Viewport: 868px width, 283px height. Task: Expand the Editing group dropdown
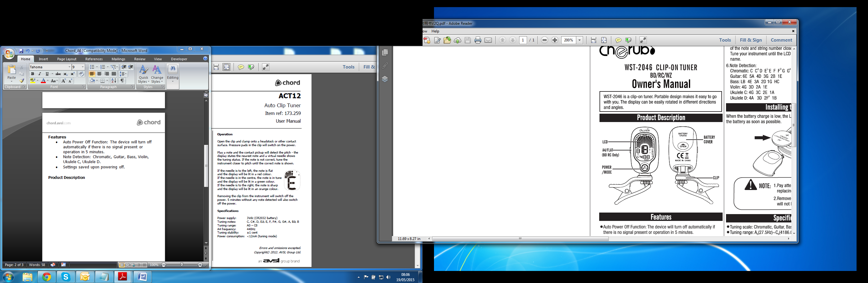[x=173, y=74]
